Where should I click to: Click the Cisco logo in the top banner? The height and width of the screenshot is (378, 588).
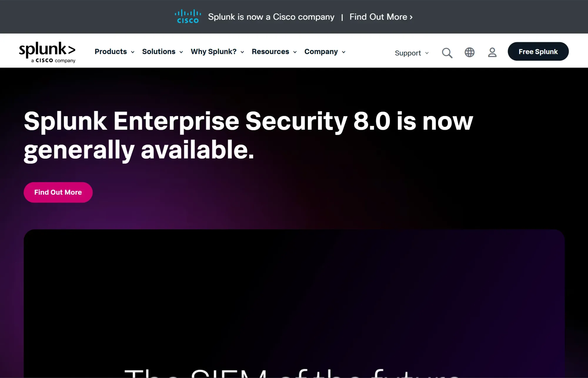point(188,16)
